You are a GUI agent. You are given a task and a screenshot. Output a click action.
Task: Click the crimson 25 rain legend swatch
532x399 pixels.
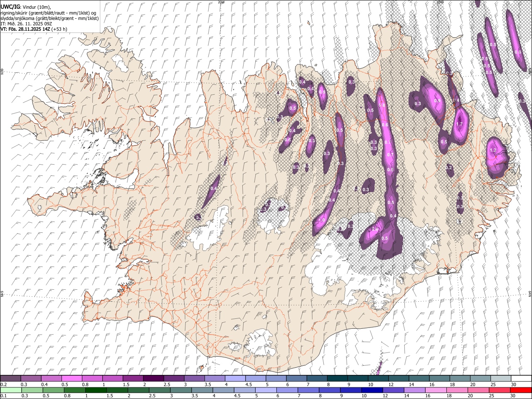coord(500,390)
